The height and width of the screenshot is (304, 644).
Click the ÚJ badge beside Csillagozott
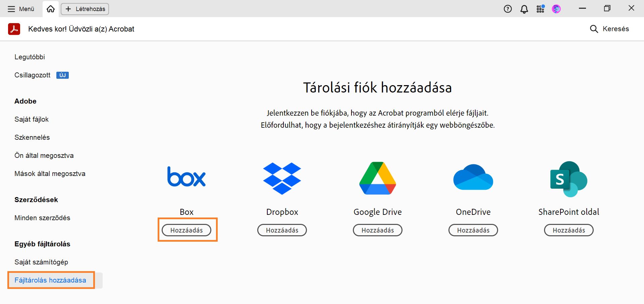[x=62, y=75]
